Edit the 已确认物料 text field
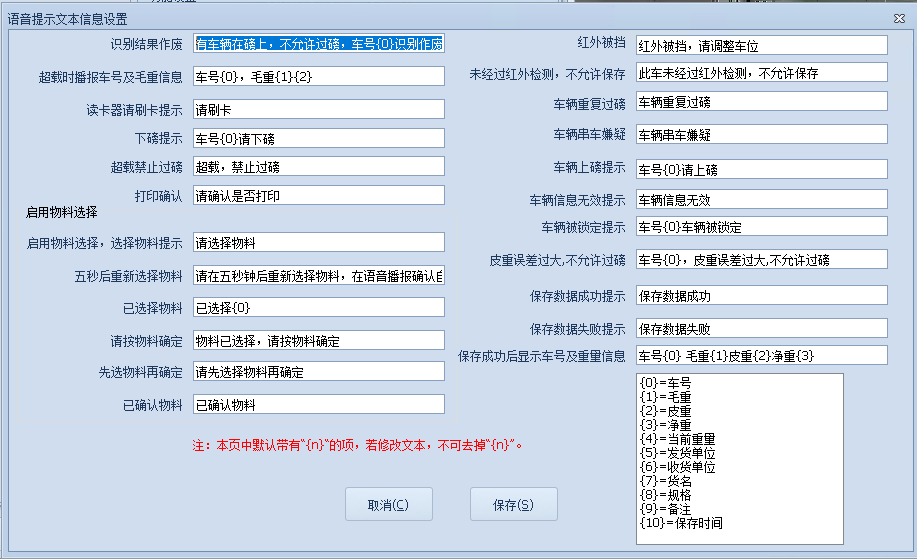This screenshot has width=917, height=559. pyautogui.click(x=318, y=404)
